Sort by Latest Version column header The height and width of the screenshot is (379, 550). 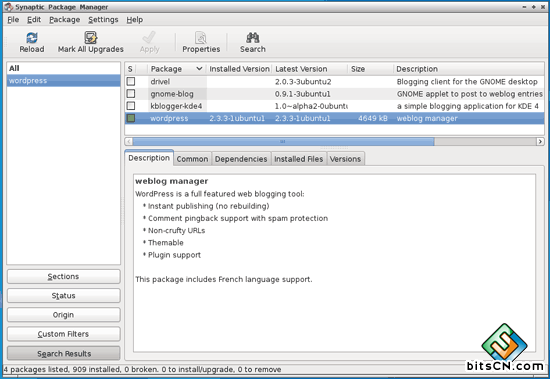coord(310,69)
